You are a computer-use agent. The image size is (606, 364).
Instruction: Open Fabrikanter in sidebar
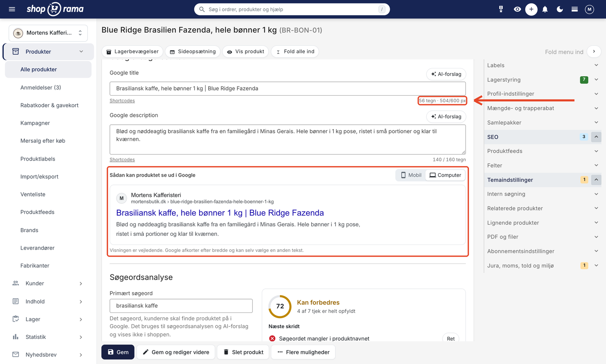coord(35,266)
